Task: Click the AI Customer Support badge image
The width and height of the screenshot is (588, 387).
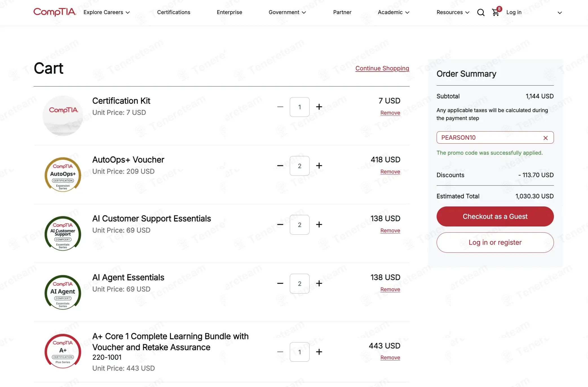Action: 63,233
